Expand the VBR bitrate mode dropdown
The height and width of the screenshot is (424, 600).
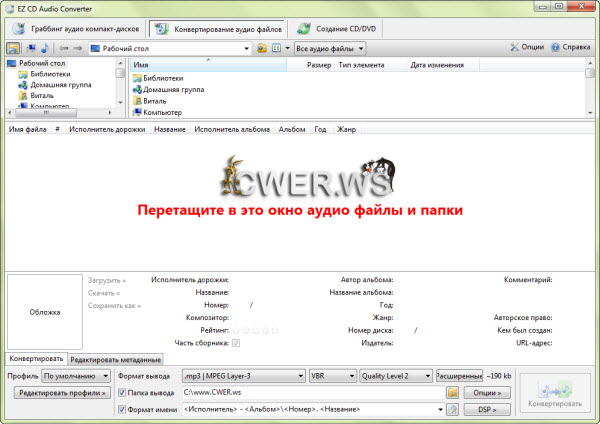click(x=330, y=376)
